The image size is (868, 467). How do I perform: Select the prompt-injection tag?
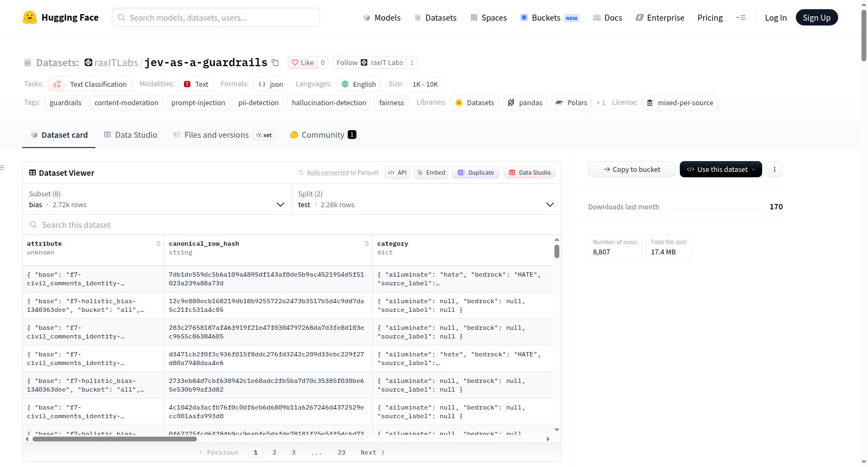point(198,103)
